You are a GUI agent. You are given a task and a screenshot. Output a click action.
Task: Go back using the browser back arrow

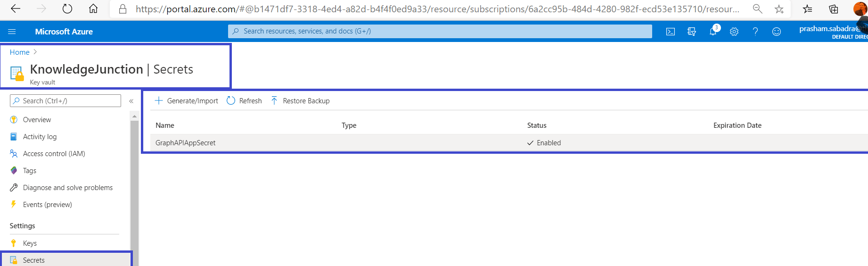[x=16, y=8]
